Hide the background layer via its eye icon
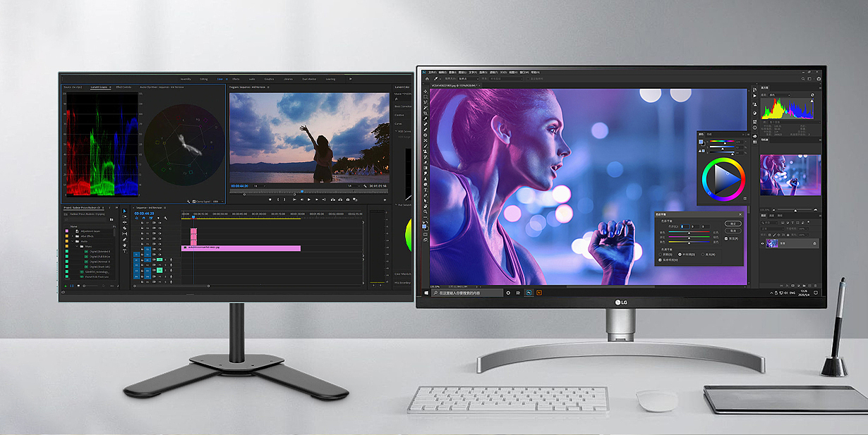Viewport: 868px width, 435px height. [x=762, y=243]
